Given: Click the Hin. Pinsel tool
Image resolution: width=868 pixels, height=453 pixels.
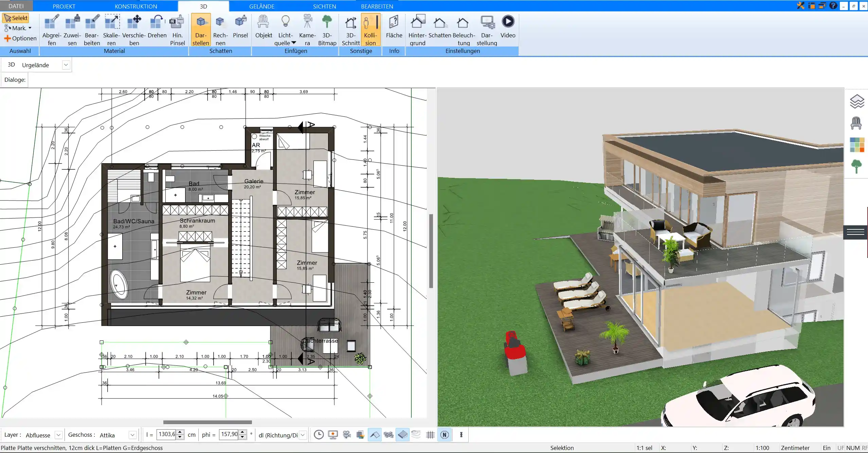Looking at the screenshot, I should click(x=177, y=30).
